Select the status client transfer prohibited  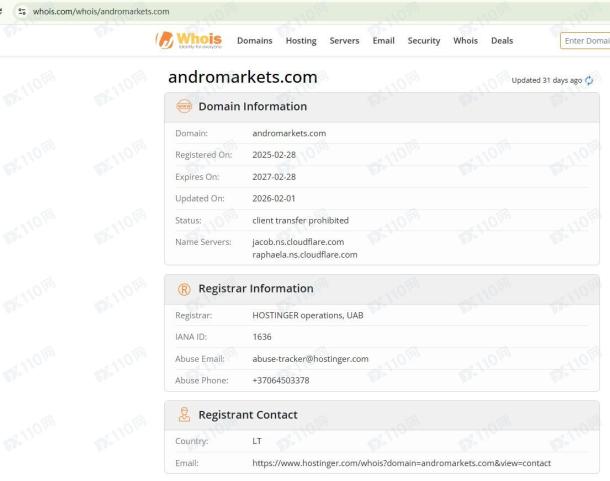pyautogui.click(x=300, y=221)
